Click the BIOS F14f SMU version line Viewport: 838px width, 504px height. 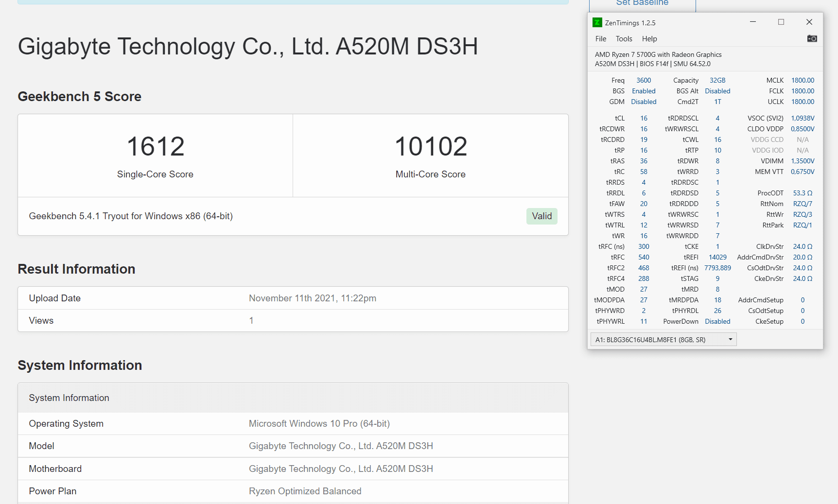tap(652, 64)
